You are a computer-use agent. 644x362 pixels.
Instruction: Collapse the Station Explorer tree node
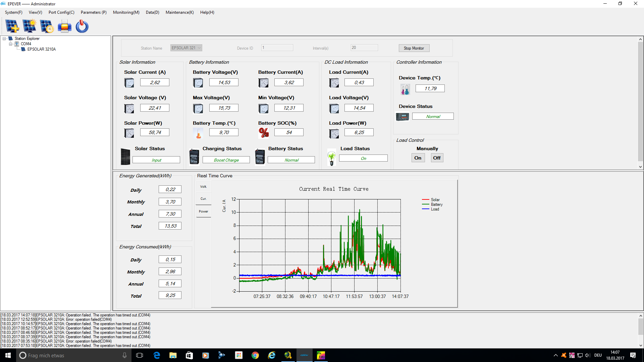tap(4, 39)
